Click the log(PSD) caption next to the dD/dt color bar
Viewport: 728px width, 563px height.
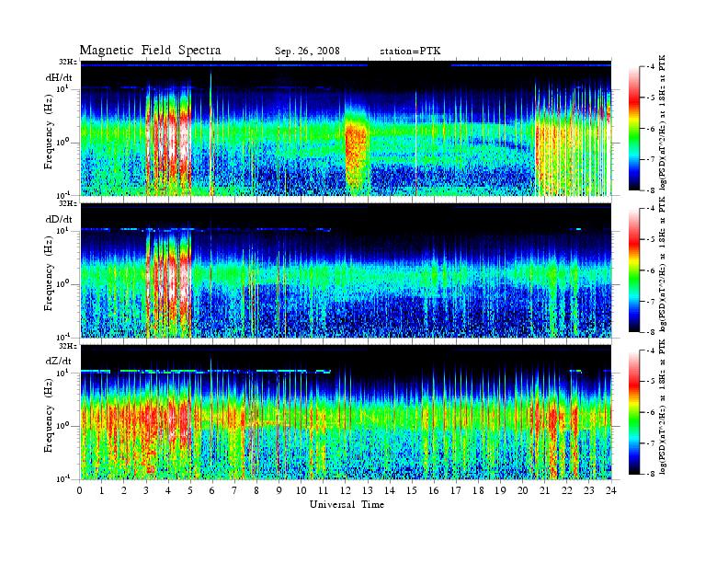click(664, 264)
